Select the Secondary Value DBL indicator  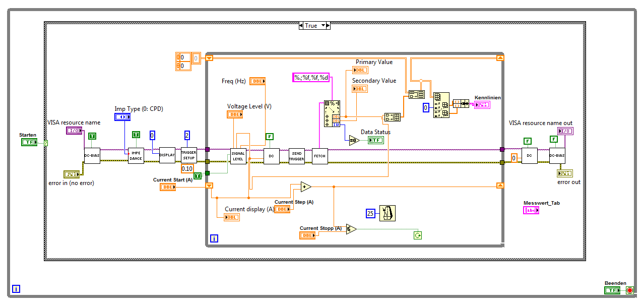point(360,89)
